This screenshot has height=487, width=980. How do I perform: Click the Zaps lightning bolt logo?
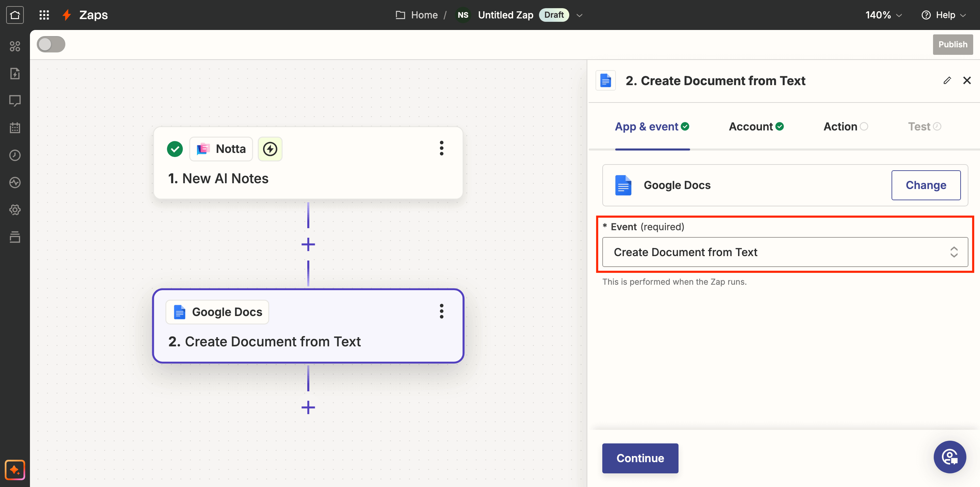click(67, 15)
